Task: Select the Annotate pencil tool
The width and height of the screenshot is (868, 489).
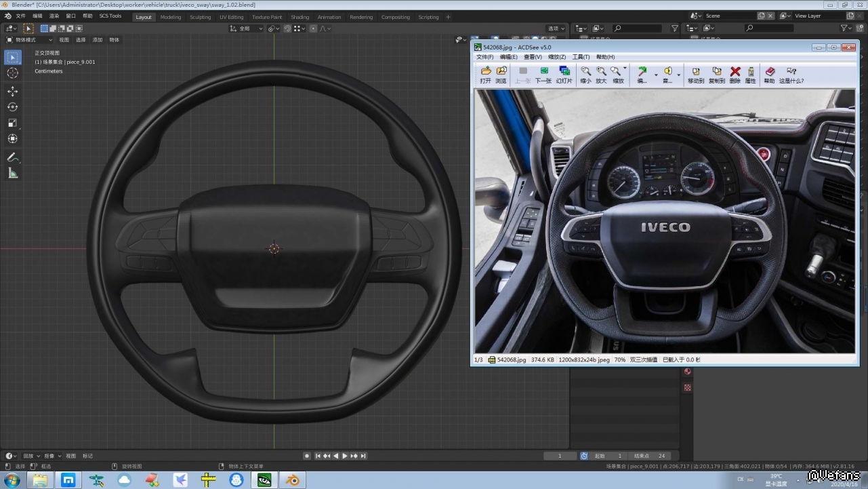Action: (13, 157)
